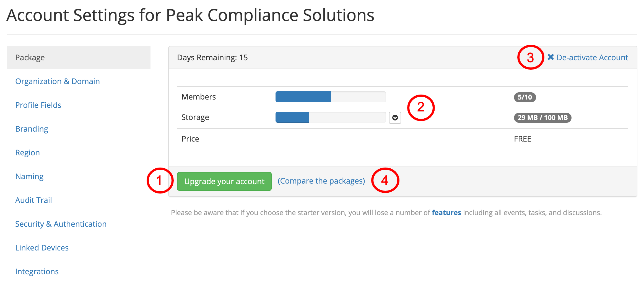The width and height of the screenshot is (644, 282).
Task: Select Region in the sidebar
Action: 27,153
